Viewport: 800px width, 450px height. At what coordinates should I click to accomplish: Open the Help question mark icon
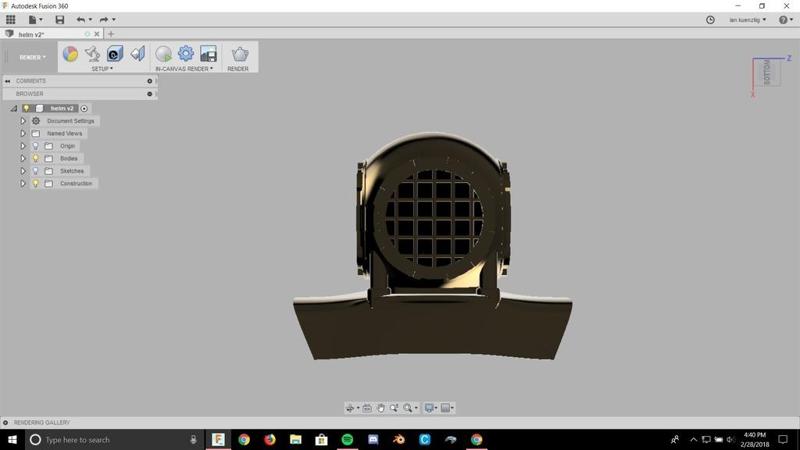click(783, 19)
